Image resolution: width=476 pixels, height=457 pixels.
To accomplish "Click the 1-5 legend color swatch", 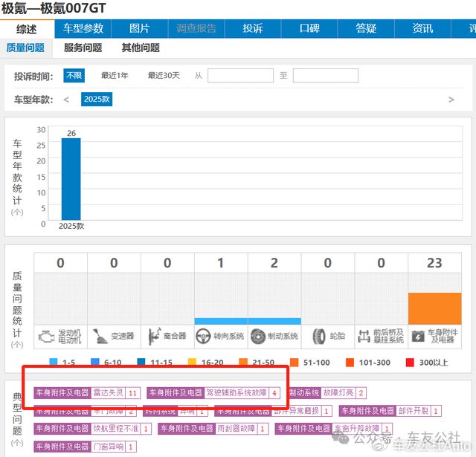I will tap(54, 362).
